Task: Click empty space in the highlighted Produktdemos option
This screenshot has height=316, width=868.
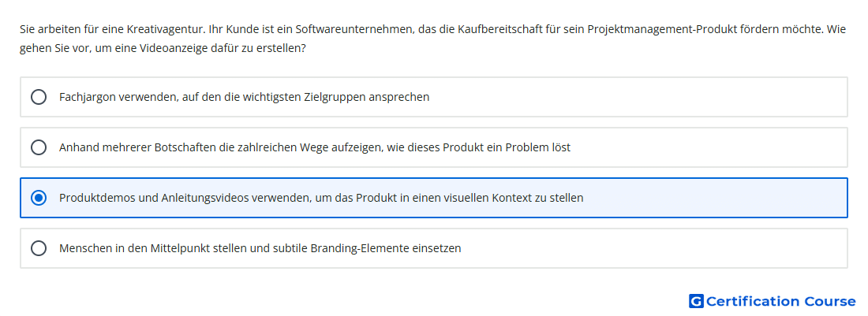Action: pyautogui.click(x=710, y=198)
